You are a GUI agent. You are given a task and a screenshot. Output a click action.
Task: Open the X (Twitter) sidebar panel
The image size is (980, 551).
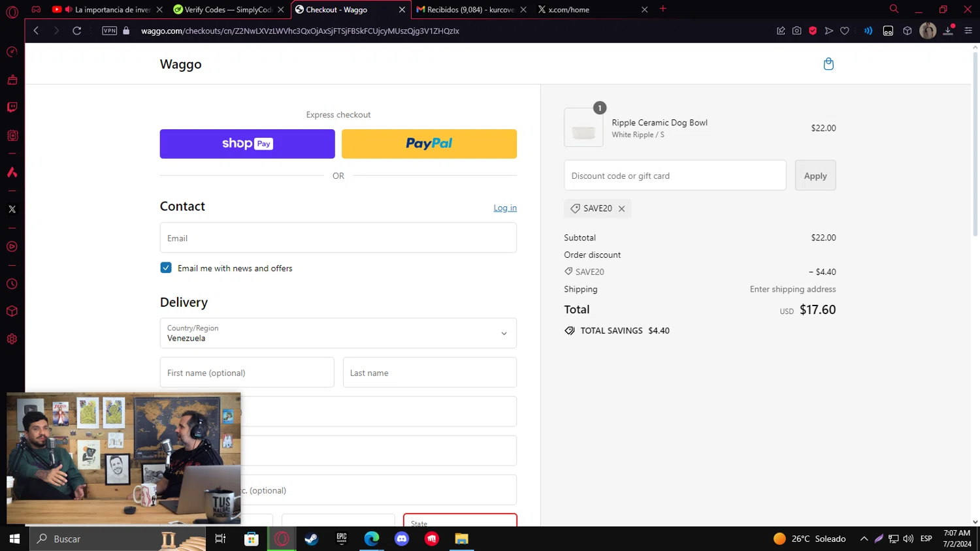coord(12,210)
